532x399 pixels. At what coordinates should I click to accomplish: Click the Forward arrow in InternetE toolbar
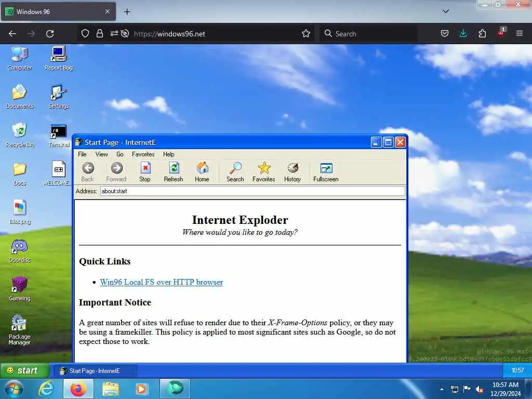116,172
